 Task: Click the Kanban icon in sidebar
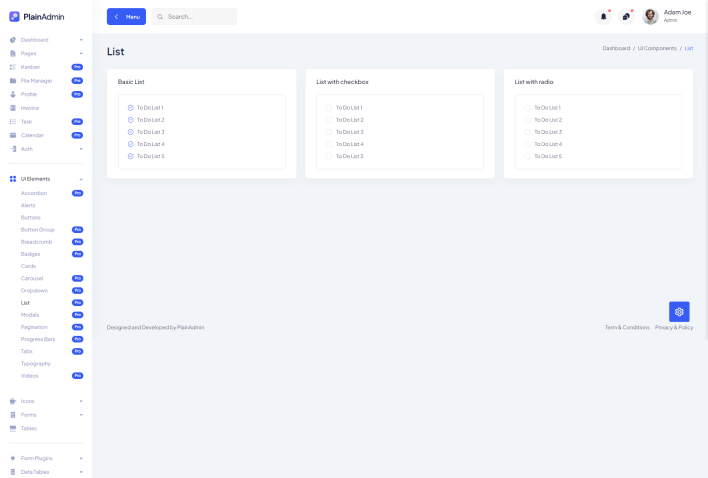pos(13,67)
